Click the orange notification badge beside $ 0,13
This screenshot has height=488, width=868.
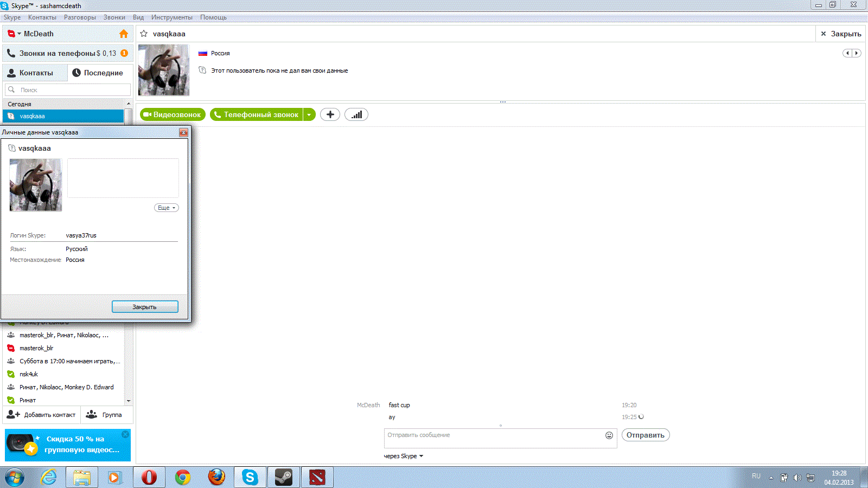[x=124, y=53]
